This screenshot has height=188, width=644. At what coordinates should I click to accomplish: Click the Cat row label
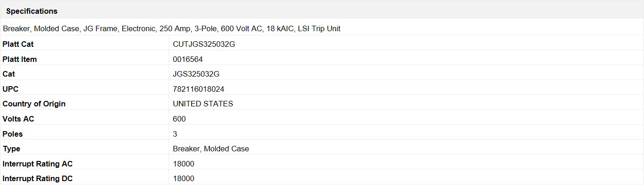pyautogui.click(x=9, y=74)
